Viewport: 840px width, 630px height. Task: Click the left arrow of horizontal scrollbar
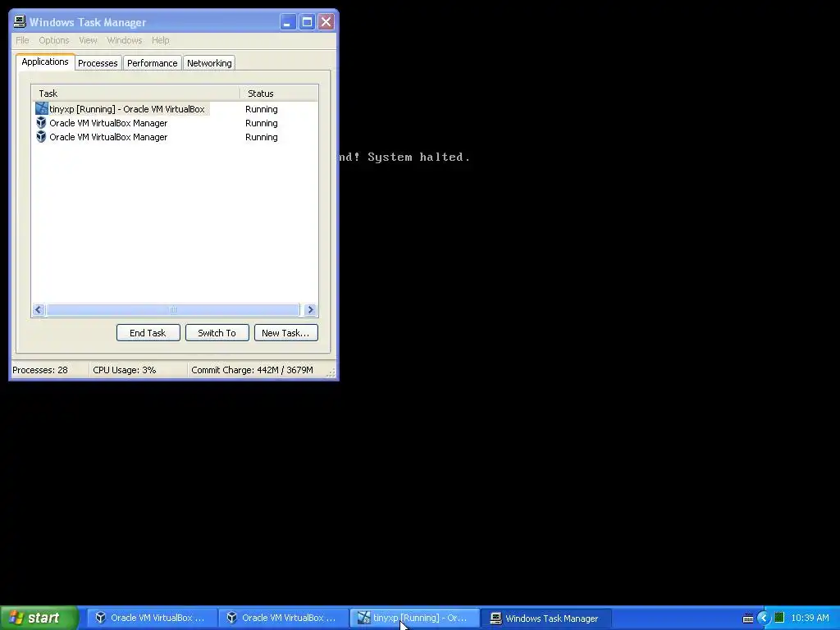[x=39, y=309]
